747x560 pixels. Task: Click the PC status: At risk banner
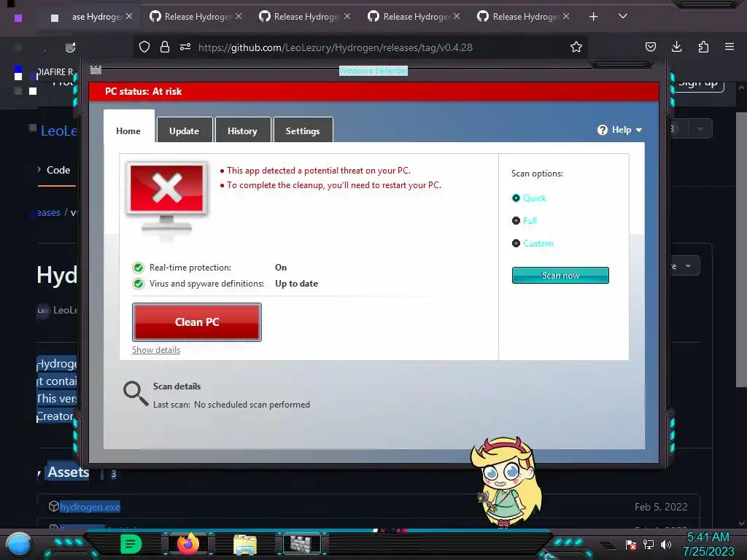point(374,91)
